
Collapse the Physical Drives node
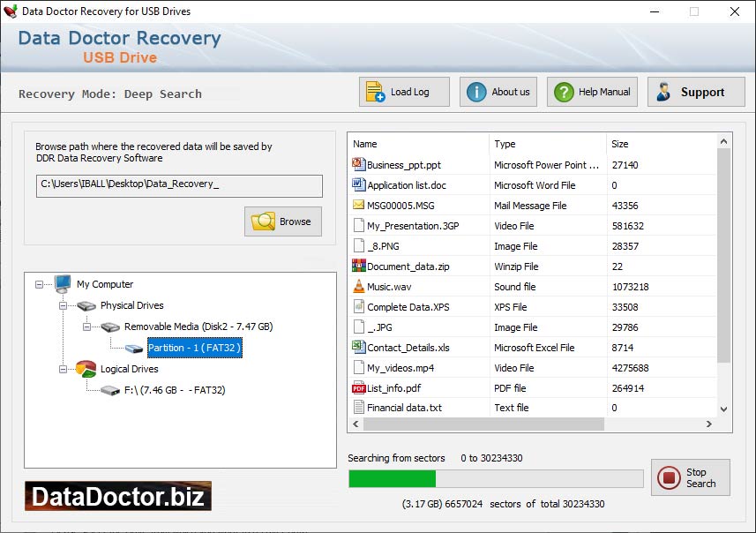(x=64, y=305)
